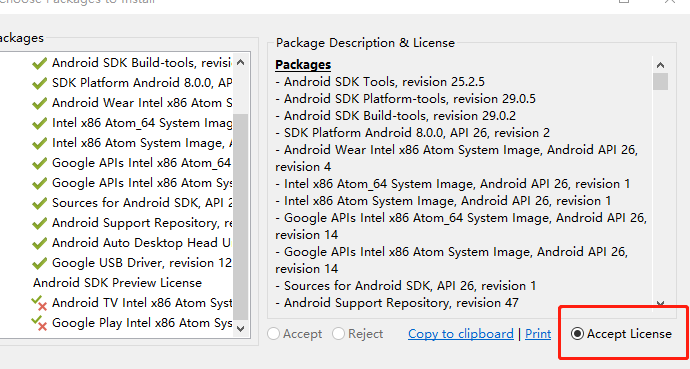Viewport: 690px width, 369px height.
Task: Click green check beside Android SDK Build-tools
Action: (40, 63)
